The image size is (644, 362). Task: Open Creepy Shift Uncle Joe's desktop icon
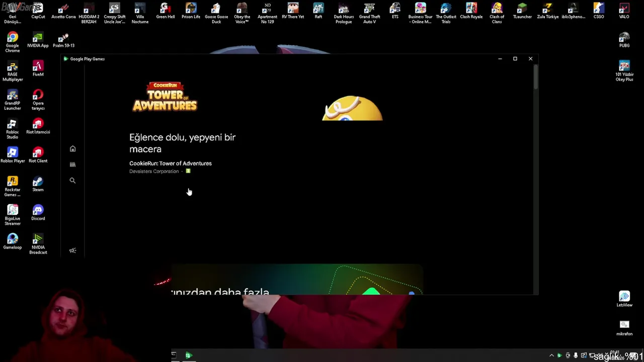click(114, 14)
